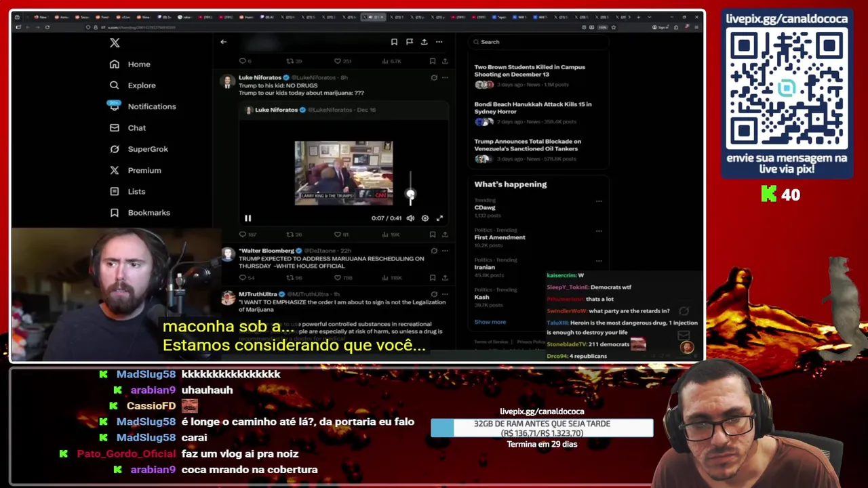The height and width of the screenshot is (488, 868).
Task: Open more options for Iranian trend
Action: pos(599,261)
